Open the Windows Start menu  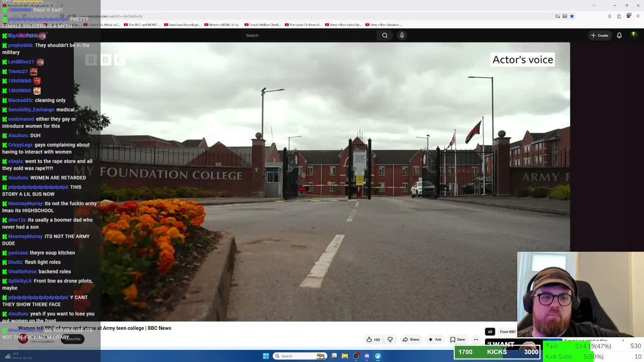(x=266, y=356)
